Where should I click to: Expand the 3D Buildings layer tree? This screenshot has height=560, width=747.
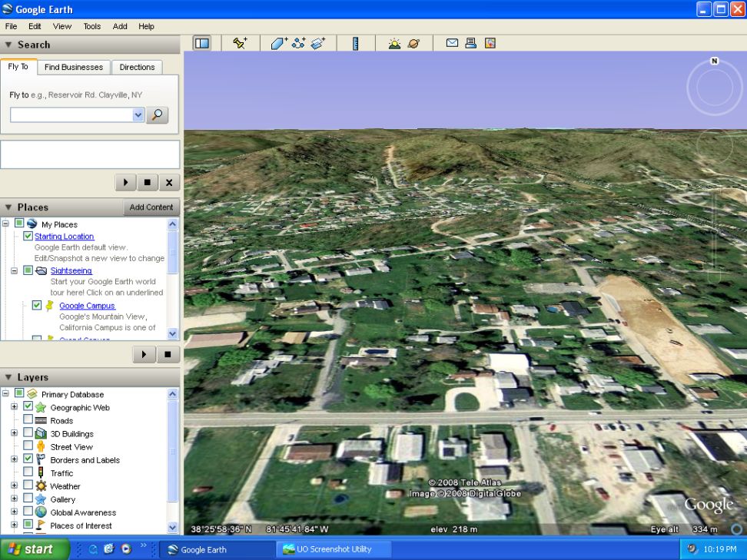tap(15, 432)
